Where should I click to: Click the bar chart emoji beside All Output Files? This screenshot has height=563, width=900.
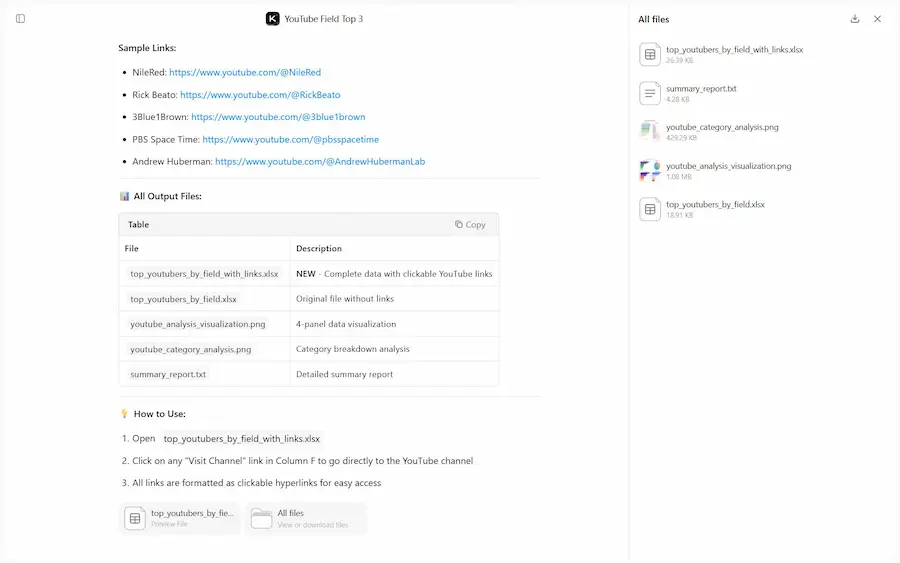pos(125,196)
